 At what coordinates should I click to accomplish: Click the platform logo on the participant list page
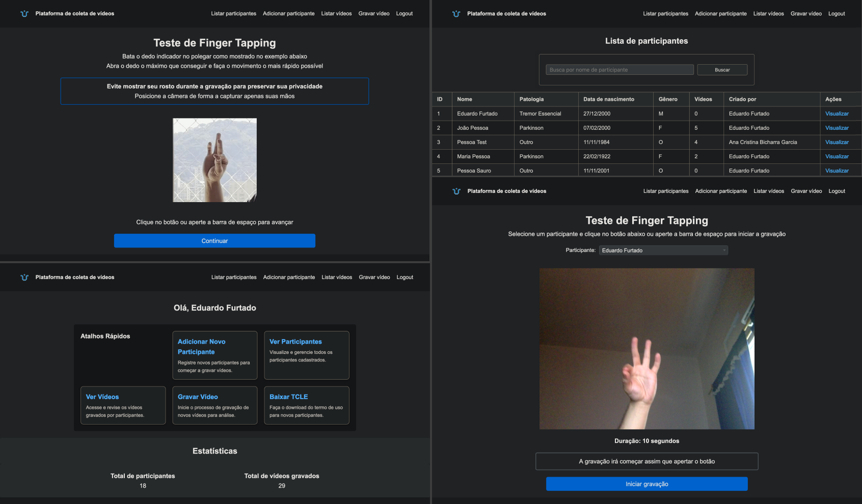pyautogui.click(x=456, y=14)
